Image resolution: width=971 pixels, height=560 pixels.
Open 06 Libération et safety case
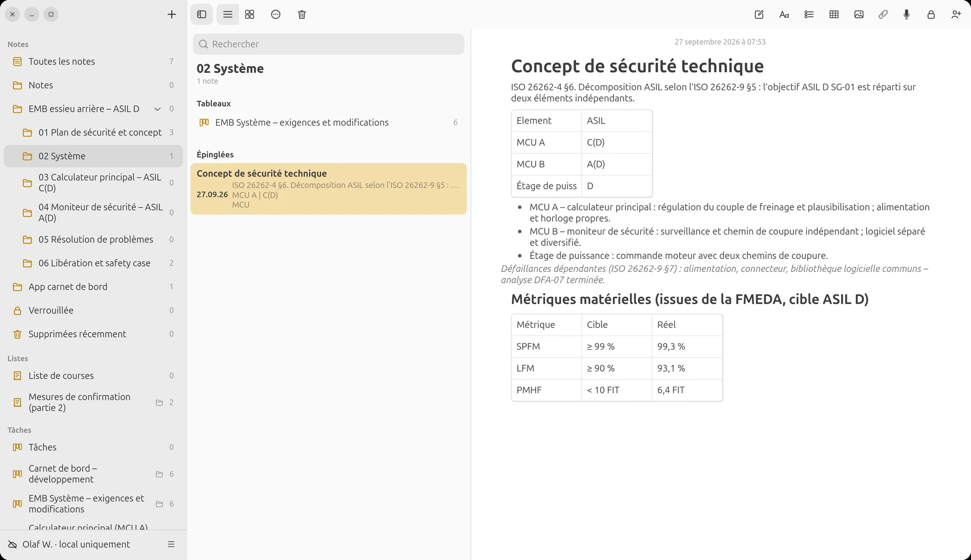point(93,263)
